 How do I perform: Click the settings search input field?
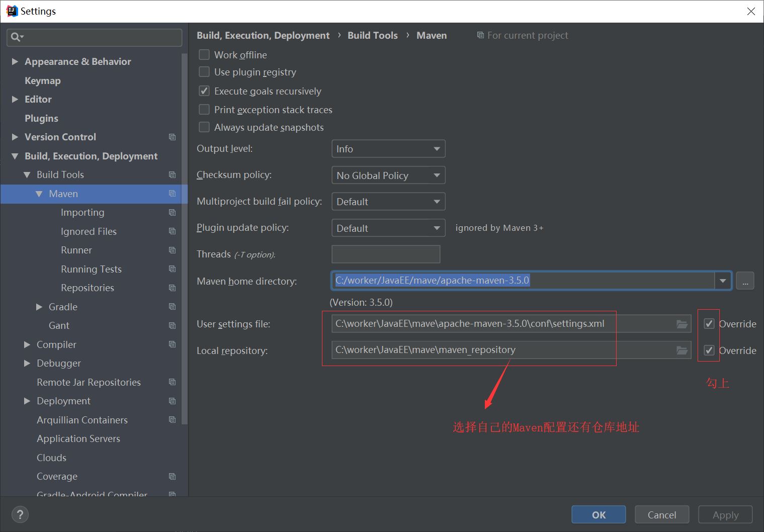click(x=95, y=37)
